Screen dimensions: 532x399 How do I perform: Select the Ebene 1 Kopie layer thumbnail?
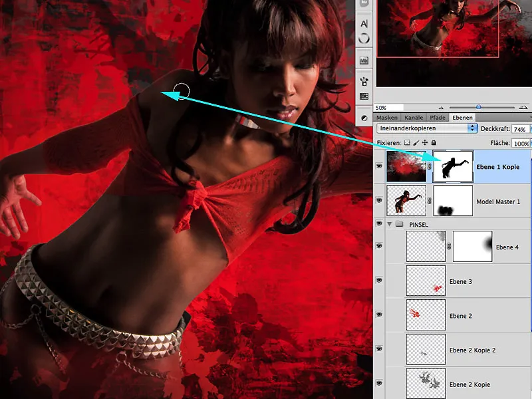(x=406, y=166)
